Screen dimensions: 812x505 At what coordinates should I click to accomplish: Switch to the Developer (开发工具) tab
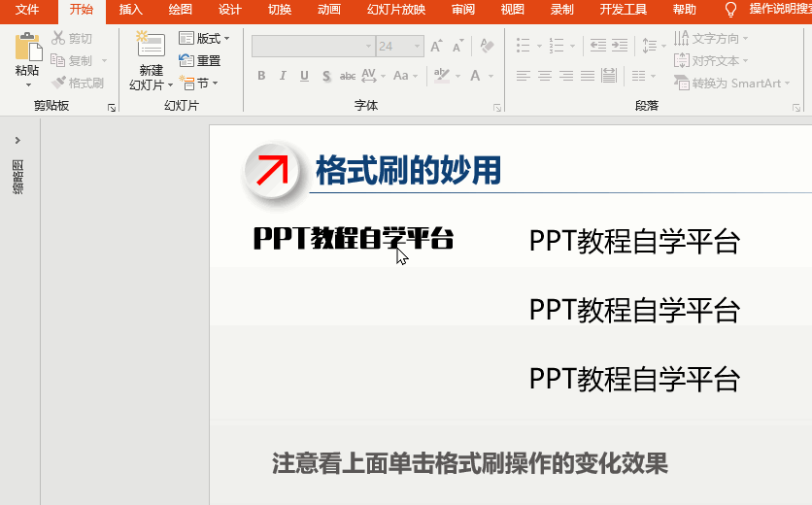coord(623,10)
